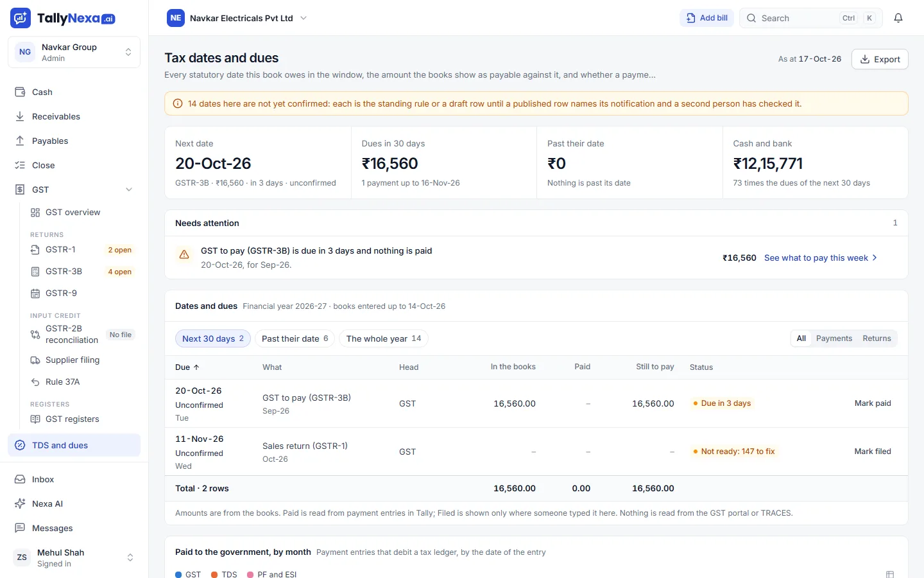Select The whole year filter

coord(384,338)
